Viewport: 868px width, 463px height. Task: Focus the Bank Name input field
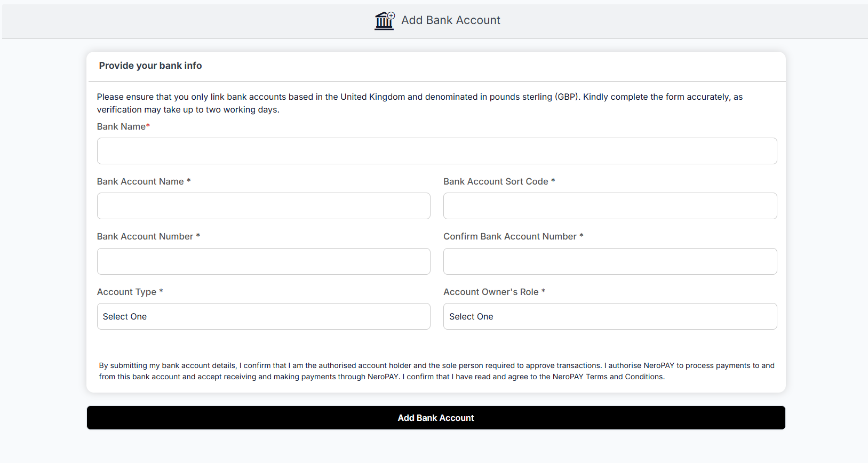click(436, 151)
